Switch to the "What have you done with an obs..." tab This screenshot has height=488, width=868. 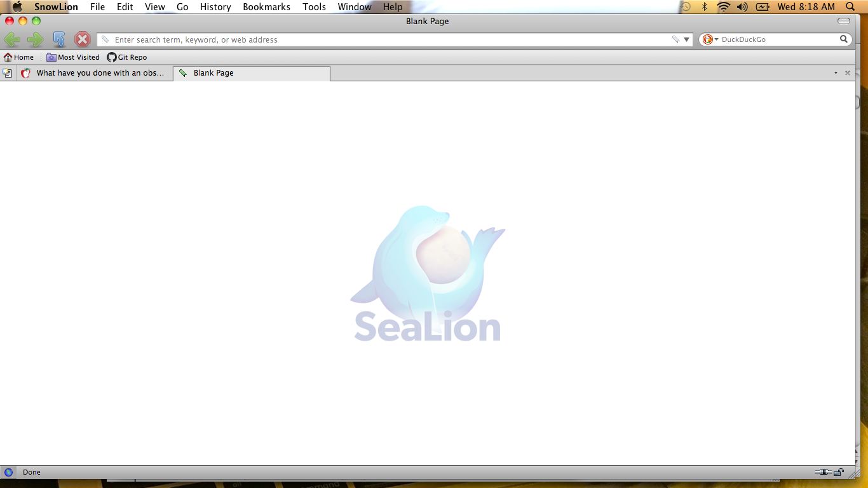(94, 73)
